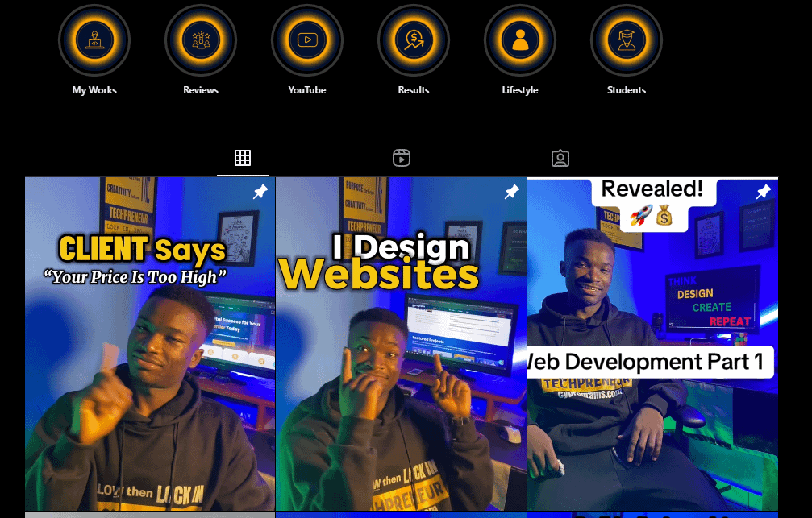The image size is (812, 518).
Task: Open the "CLIENT Says" post thumbnail
Action: [149, 346]
